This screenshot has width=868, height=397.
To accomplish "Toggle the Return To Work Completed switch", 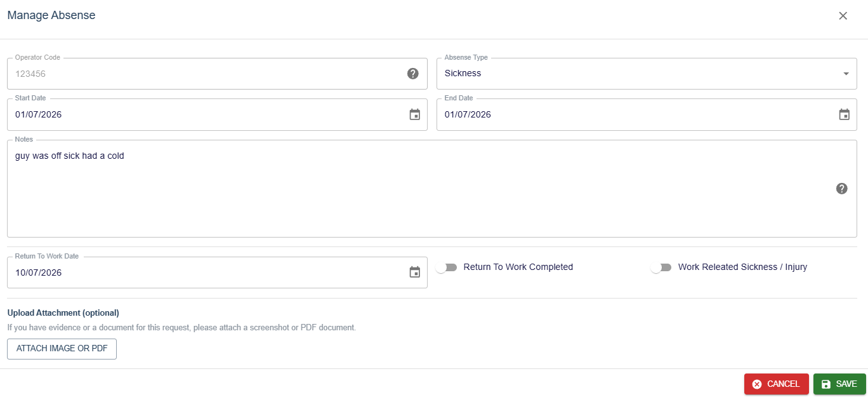I will (447, 267).
